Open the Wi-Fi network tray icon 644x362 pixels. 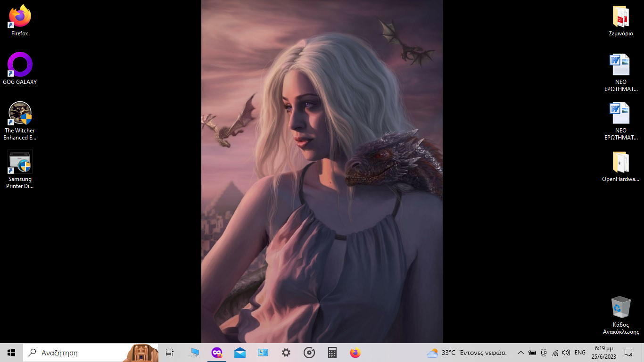click(x=555, y=353)
